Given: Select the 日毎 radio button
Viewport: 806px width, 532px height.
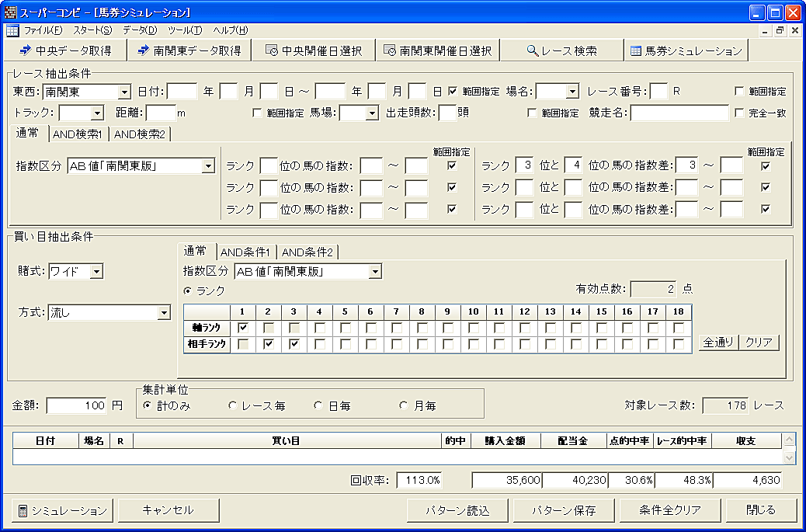Looking at the screenshot, I should (x=318, y=405).
